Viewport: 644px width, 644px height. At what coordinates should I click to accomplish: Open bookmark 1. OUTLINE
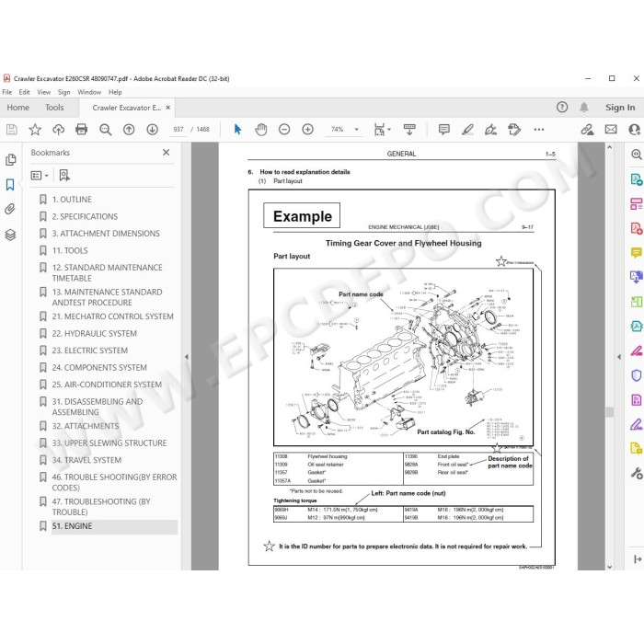(x=72, y=200)
